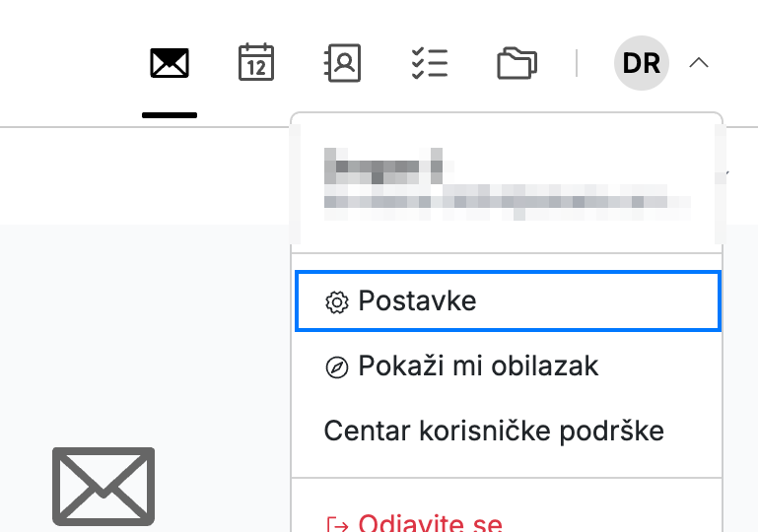Open the Mail app icon
This screenshot has height=532, width=758.
point(170,63)
